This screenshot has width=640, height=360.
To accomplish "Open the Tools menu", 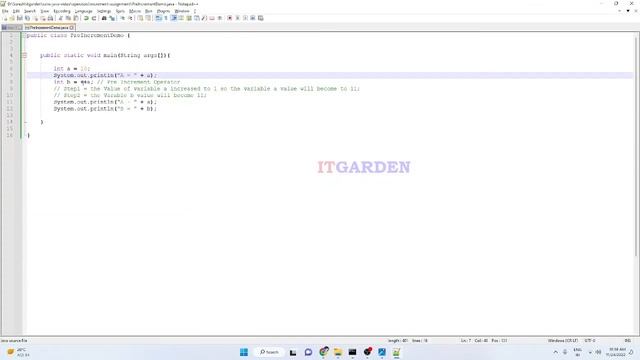I will click(120, 11).
